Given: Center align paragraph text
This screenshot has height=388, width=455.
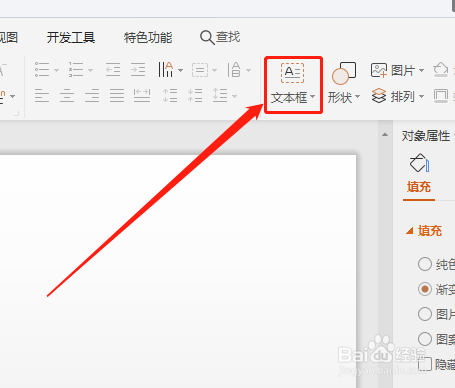Looking at the screenshot, I should coord(67,96).
